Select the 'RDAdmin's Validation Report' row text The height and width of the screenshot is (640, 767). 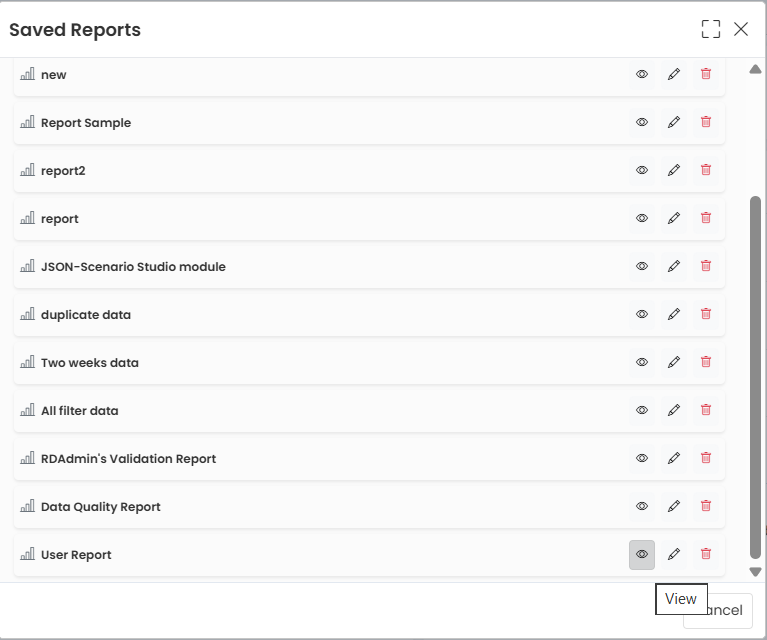129,458
